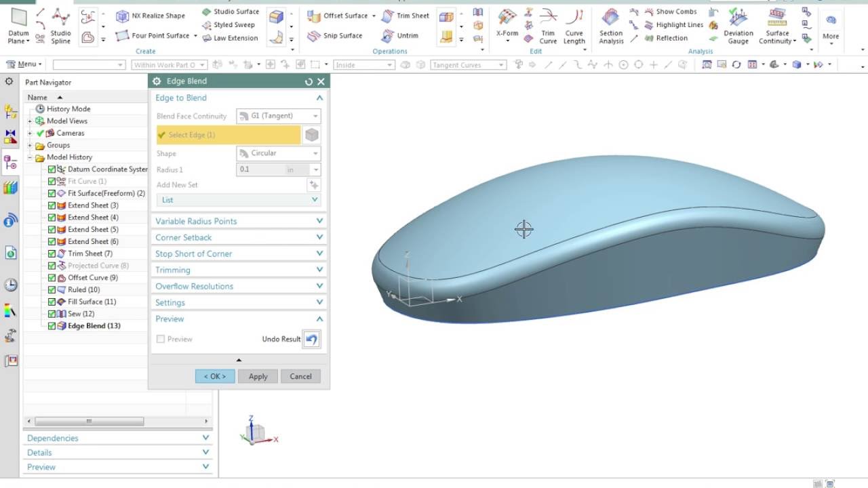Expand the Variable Radius Points section

pyautogui.click(x=239, y=221)
